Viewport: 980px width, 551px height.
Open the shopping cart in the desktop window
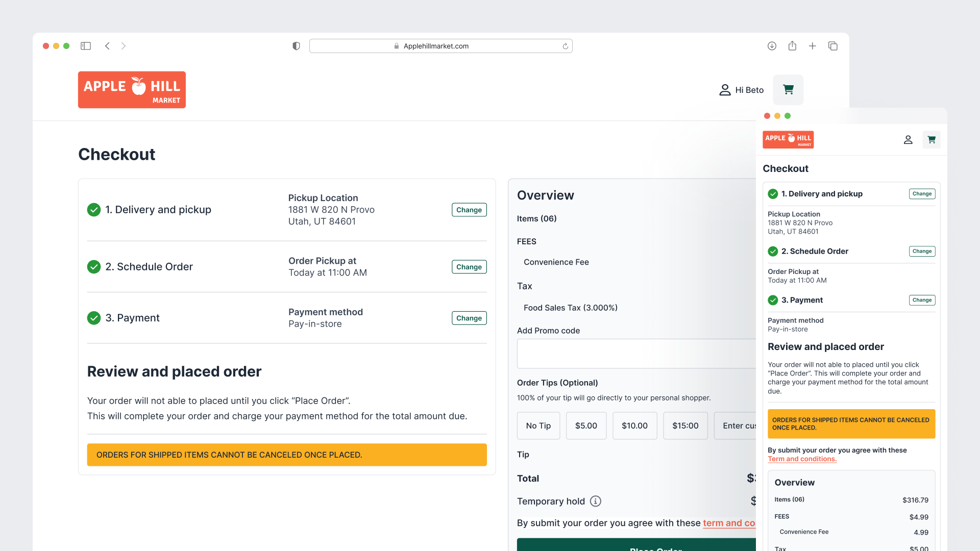tap(788, 90)
